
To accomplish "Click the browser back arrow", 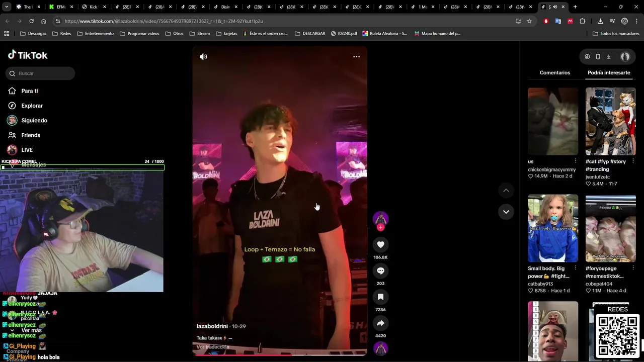I will tap(7, 21).
